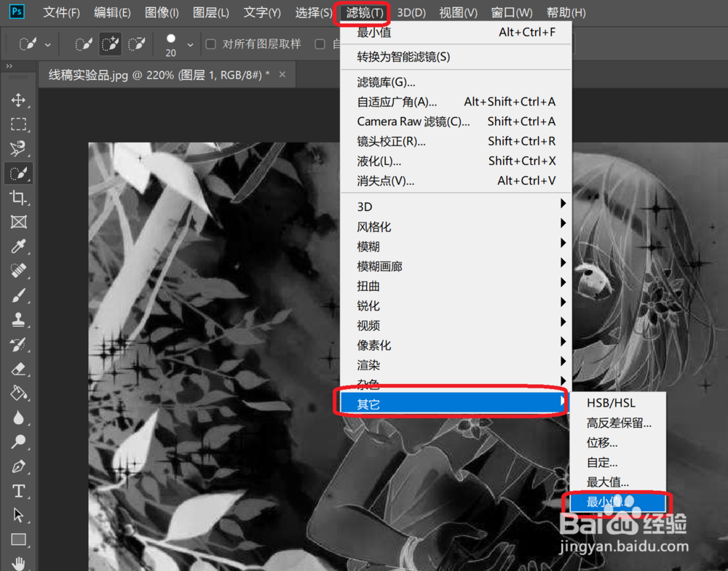The image size is (728, 571).
Task: Select the Move tool
Action: pos(19,100)
